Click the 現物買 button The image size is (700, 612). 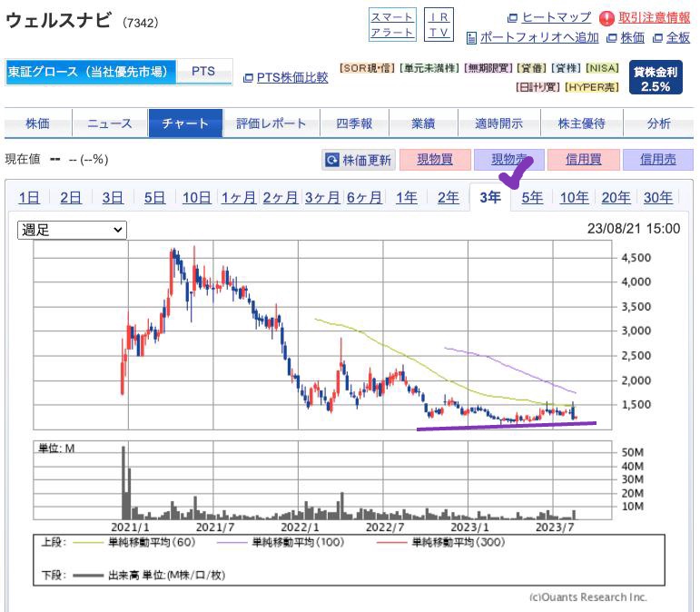435,160
